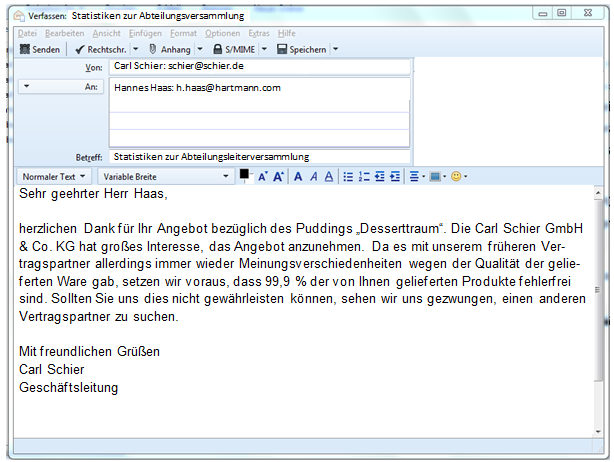Open the Optionen menu

(222, 33)
